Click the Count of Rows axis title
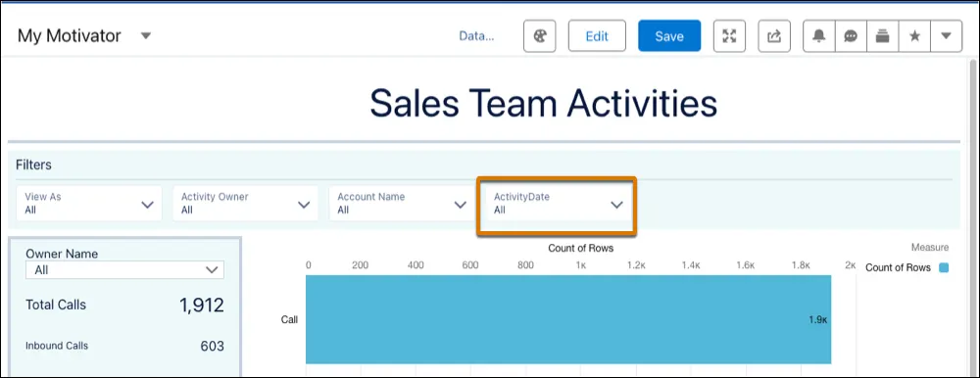Viewport: 980px width, 378px height. 580,248
